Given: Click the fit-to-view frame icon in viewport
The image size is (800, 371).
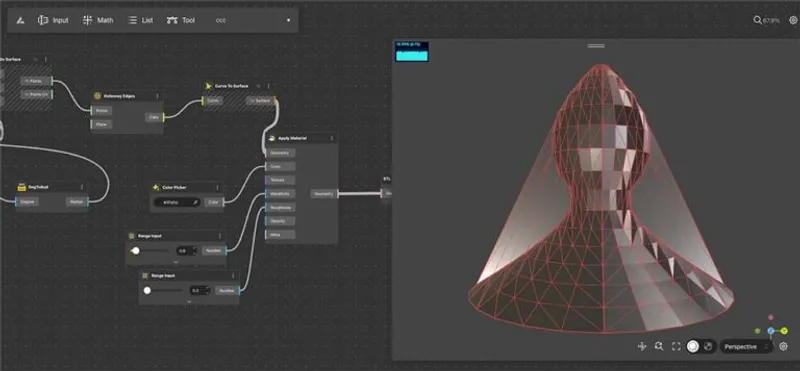Looking at the screenshot, I should (676, 347).
